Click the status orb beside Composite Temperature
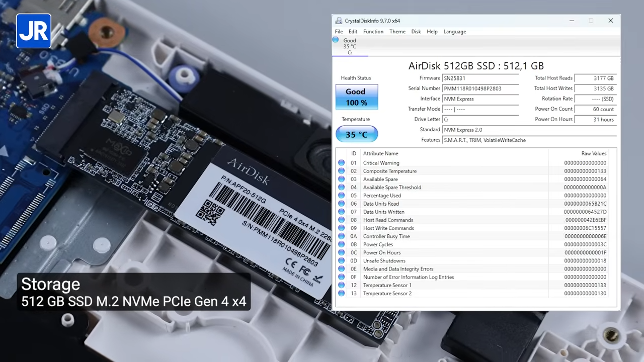 [342, 171]
